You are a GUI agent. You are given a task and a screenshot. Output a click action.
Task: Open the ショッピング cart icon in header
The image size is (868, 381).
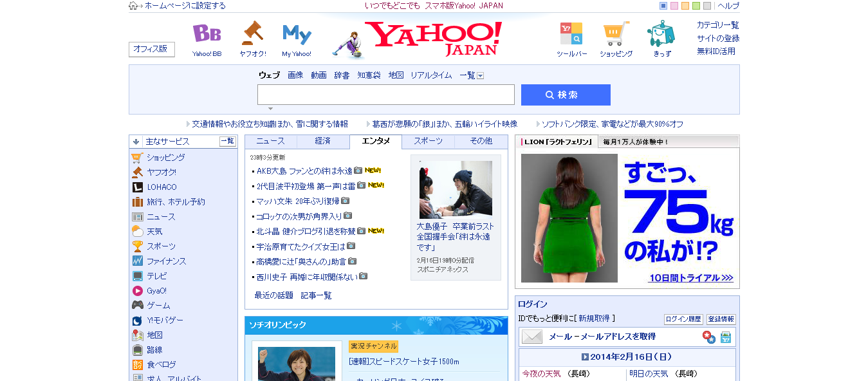tap(616, 34)
